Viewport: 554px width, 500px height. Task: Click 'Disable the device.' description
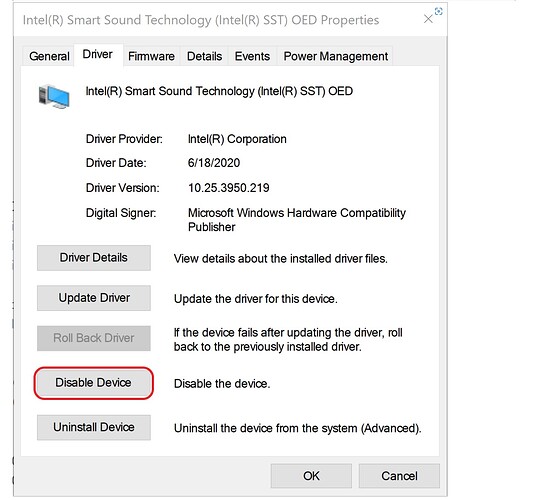(222, 384)
